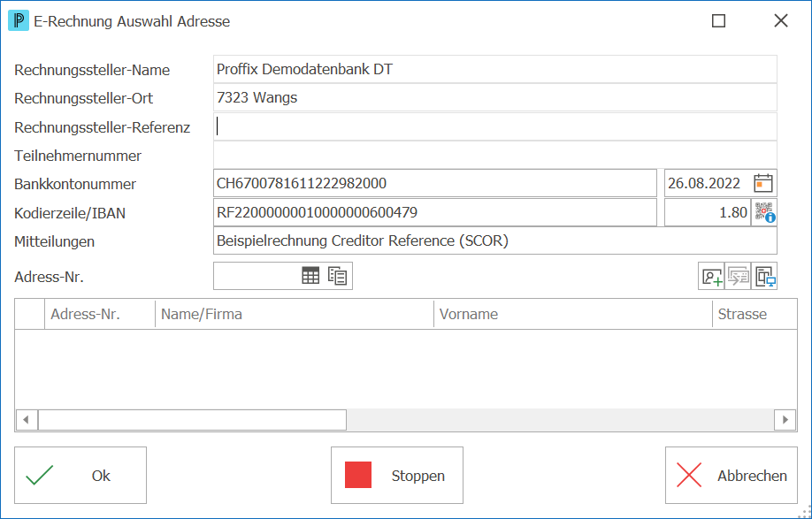812x519 pixels.
Task: Click the Proffix logo in the title bar
Action: [19, 20]
